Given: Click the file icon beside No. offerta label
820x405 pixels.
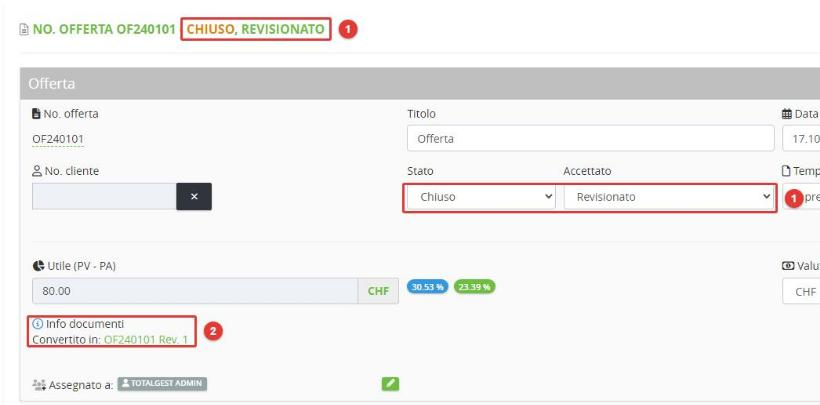Looking at the screenshot, I should (36, 114).
